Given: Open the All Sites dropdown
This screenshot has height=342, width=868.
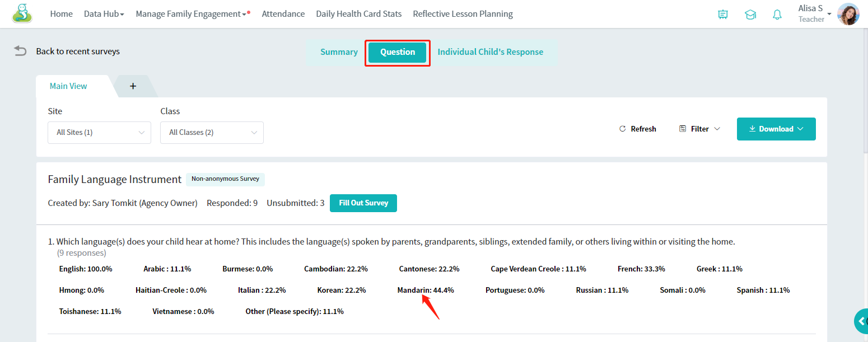Looking at the screenshot, I should [x=100, y=133].
